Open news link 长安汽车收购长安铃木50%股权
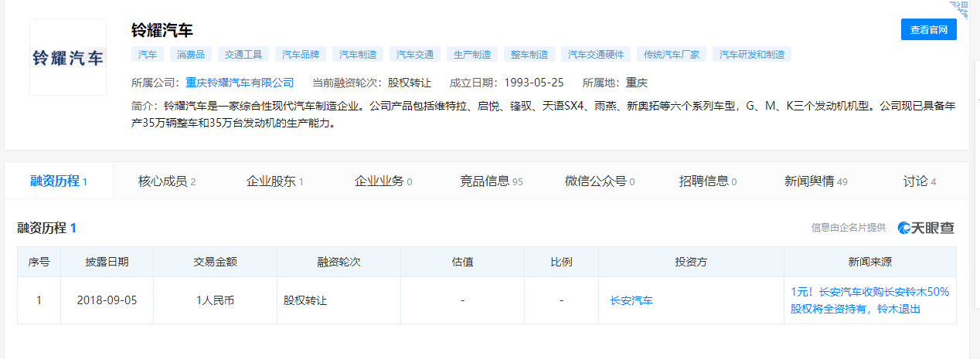This screenshot has height=359, width=980. (x=869, y=300)
